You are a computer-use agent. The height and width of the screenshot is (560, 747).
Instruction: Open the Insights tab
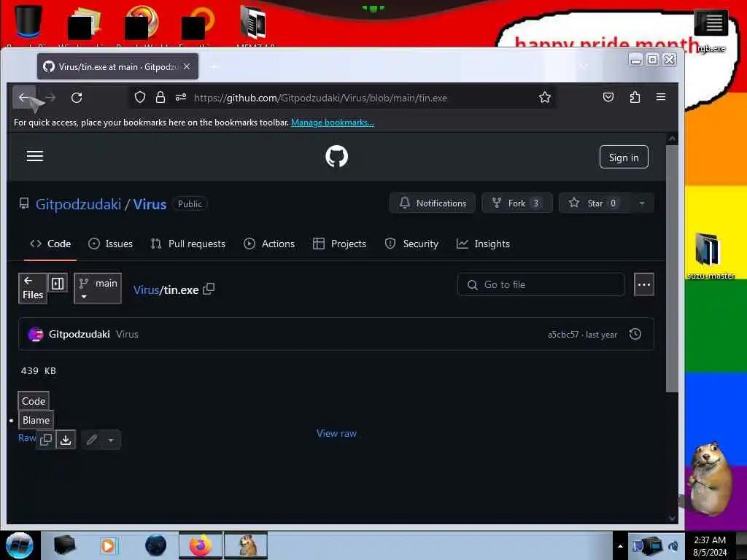(x=483, y=244)
